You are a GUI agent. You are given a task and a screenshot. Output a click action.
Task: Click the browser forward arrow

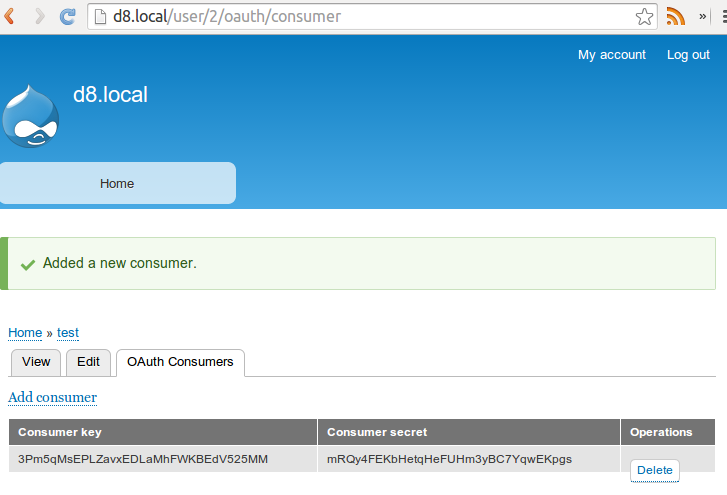(x=40, y=16)
